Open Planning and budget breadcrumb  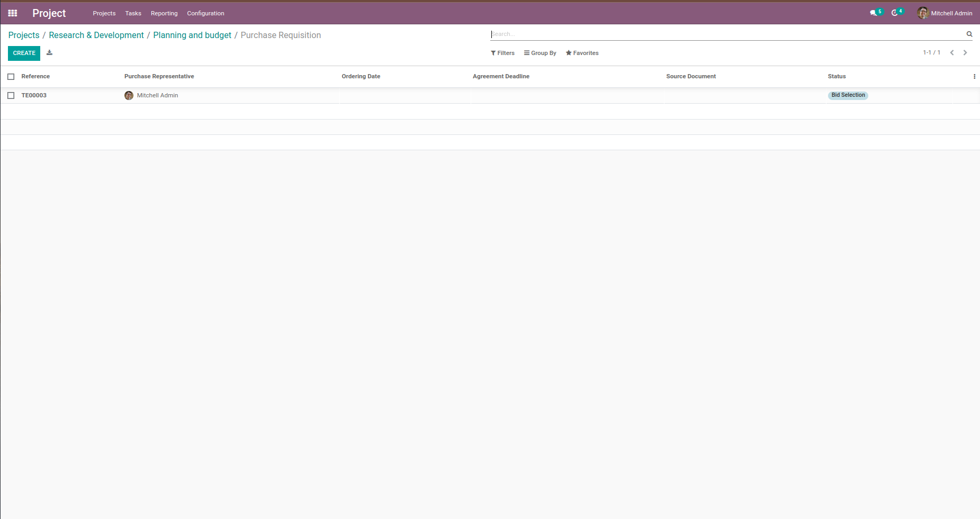pyautogui.click(x=192, y=35)
